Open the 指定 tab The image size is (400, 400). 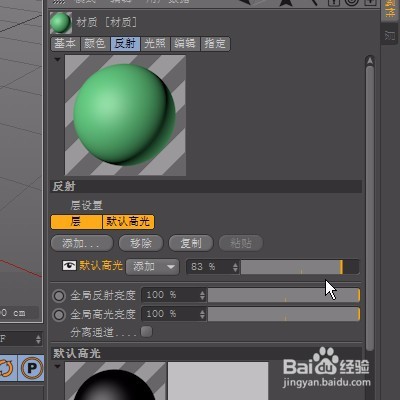(215, 44)
